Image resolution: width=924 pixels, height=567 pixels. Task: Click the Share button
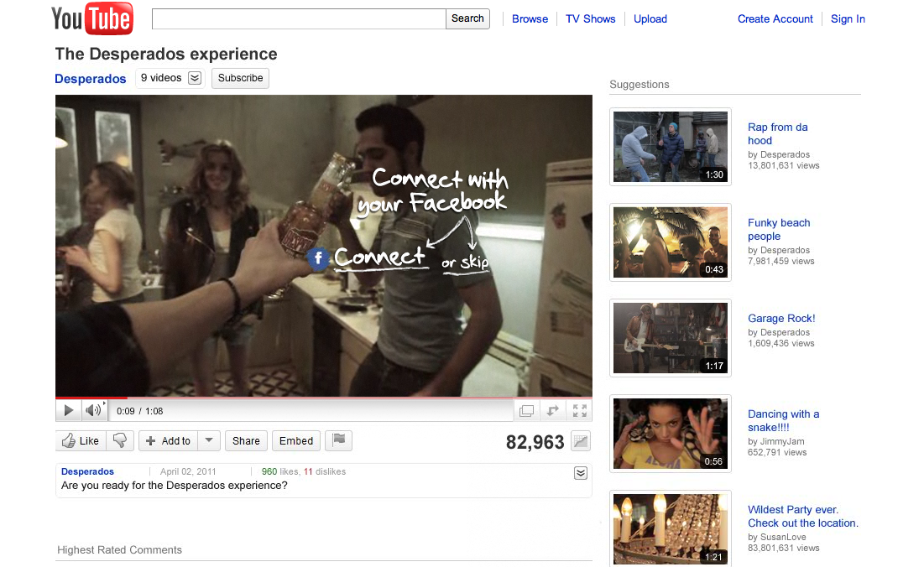[x=247, y=440]
